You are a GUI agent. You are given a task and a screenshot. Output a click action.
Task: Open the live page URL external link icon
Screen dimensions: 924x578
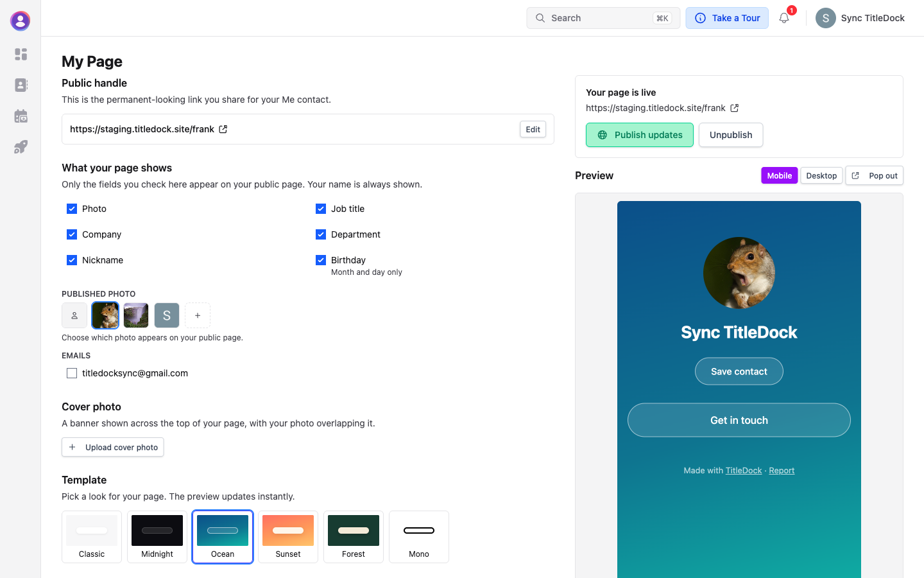(x=735, y=108)
